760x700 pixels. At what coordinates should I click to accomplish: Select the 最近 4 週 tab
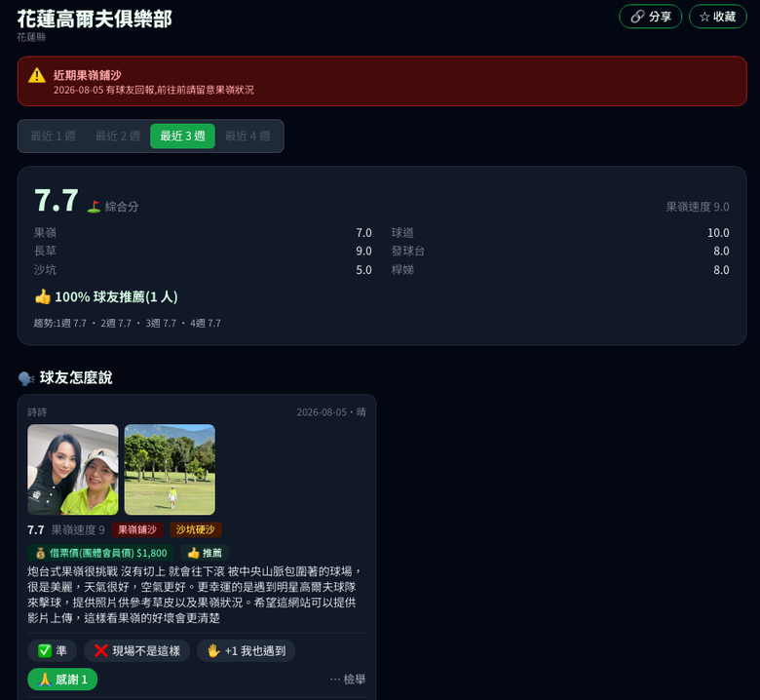pos(247,136)
